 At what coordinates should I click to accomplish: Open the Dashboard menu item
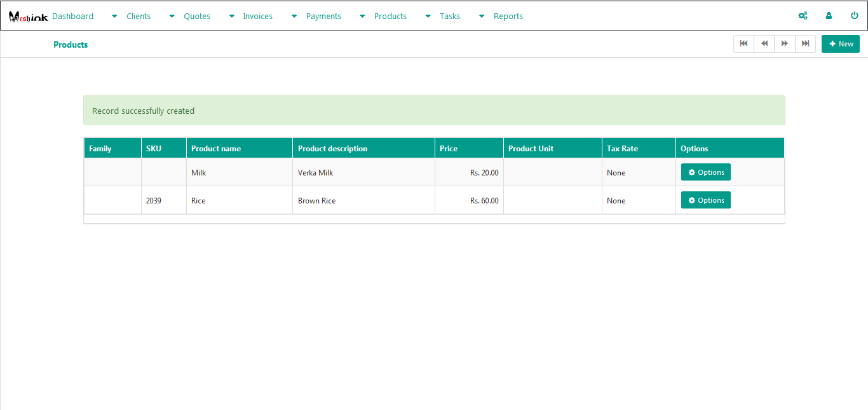[72, 17]
